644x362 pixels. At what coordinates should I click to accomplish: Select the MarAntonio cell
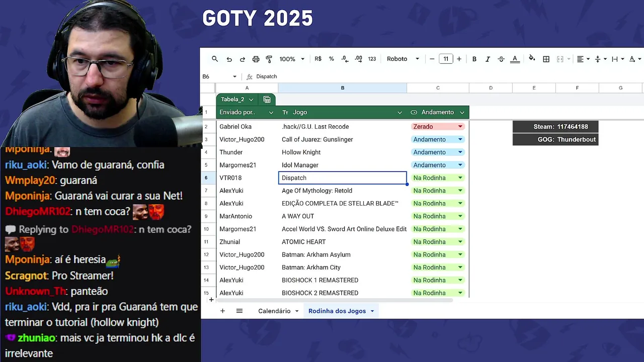pyautogui.click(x=247, y=216)
